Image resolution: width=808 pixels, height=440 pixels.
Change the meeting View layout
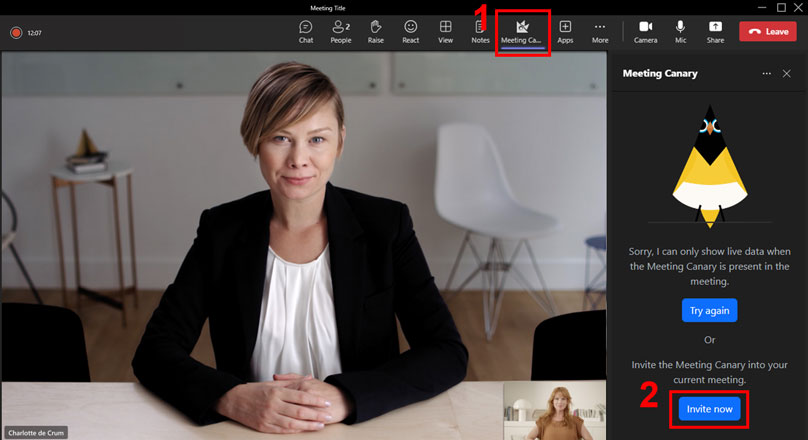pyautogui.click(x=445, y=31)
